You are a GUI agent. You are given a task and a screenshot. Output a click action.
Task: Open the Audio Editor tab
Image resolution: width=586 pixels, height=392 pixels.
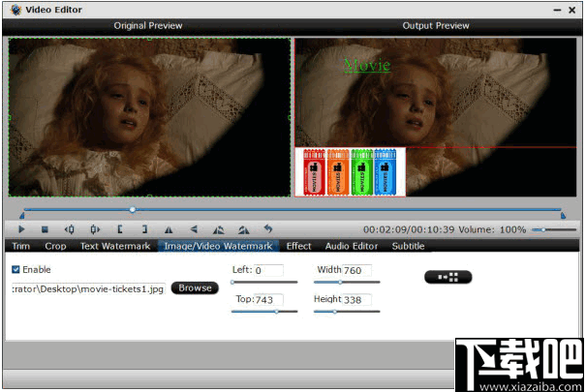click(x=352, y=246)
